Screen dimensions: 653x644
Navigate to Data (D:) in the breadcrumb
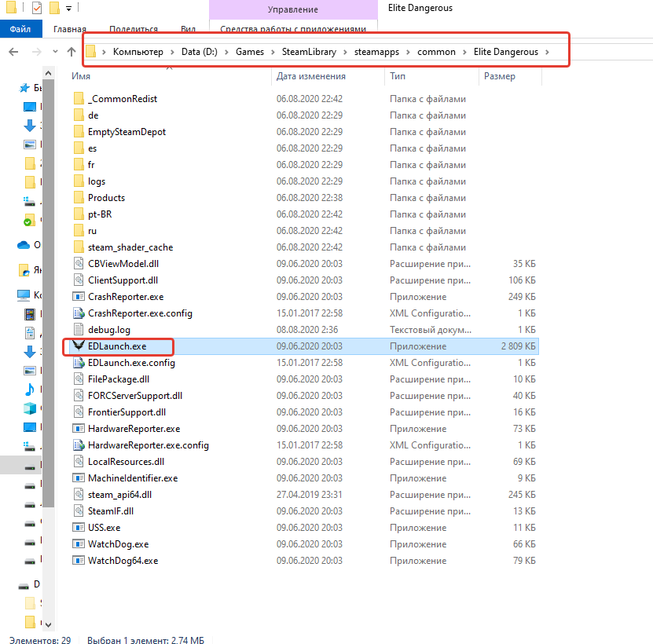(200, 52)
